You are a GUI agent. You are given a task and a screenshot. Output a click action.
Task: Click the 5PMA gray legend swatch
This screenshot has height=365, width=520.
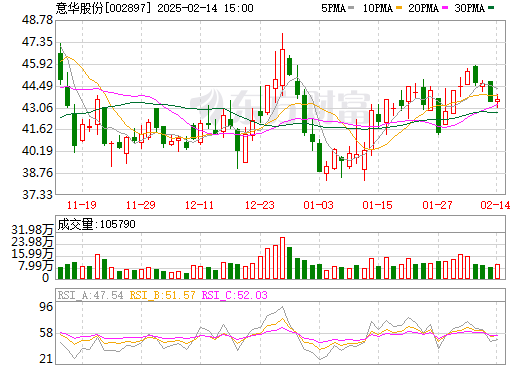351,8
